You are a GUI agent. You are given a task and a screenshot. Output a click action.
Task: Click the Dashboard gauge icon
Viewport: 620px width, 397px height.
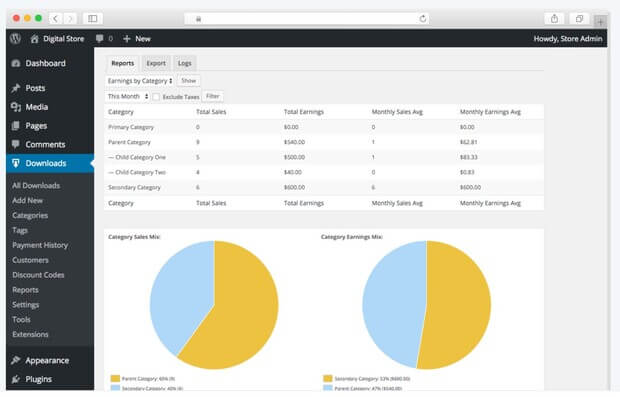[x=16, y=63]
